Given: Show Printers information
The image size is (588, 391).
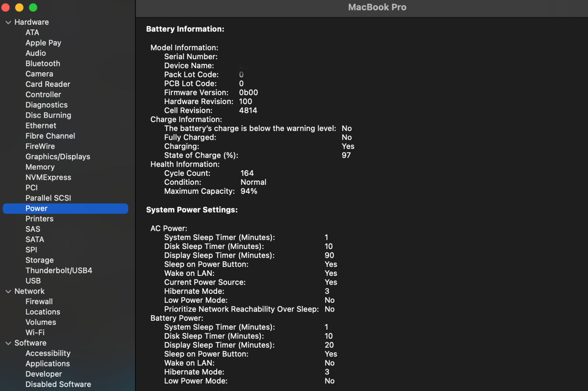Looking at the screenshot, I should pyautogui.click(x=40, y=218).
